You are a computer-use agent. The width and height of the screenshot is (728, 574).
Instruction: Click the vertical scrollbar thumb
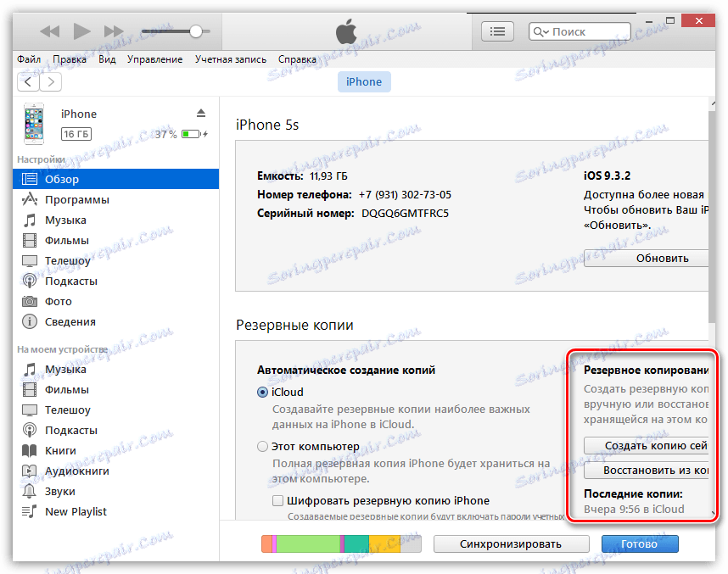[712, 215]
